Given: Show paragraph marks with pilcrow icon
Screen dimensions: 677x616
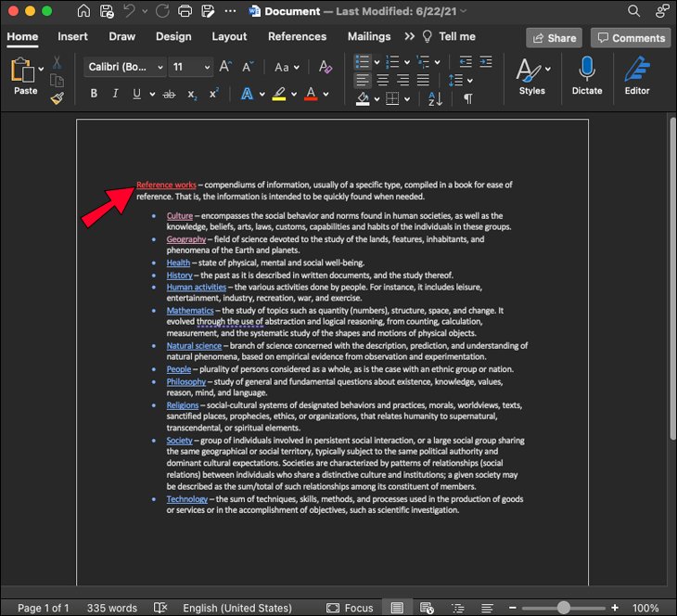Looking at the screenshot, I should point(467,97).
